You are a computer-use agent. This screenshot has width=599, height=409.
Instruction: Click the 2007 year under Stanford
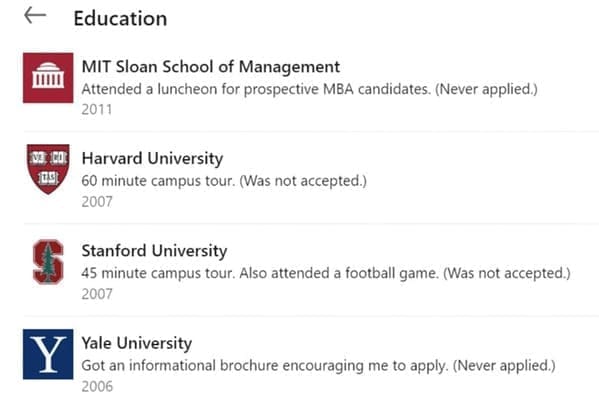[x=97, y=294]
